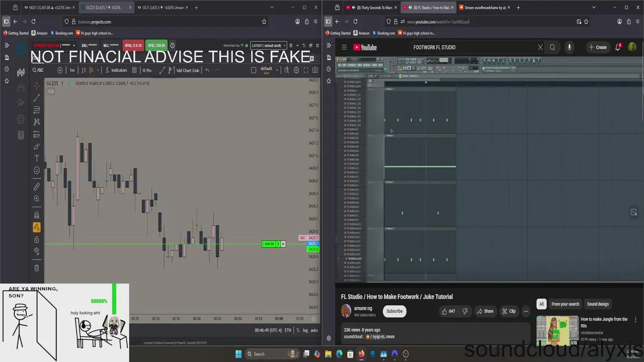Toggle log scale on chart
This screenshot has height=362, width=644.
[305, 330]
